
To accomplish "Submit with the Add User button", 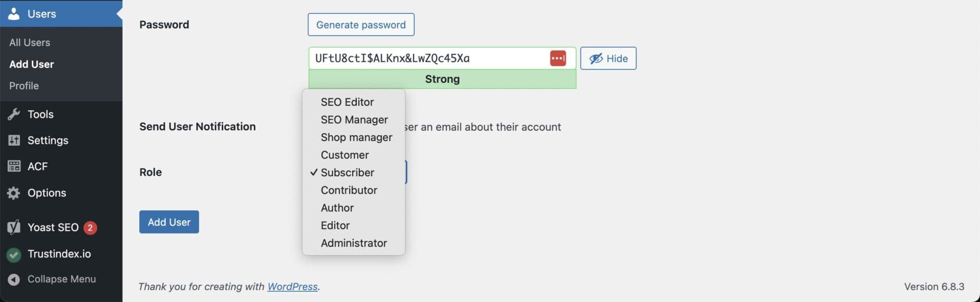I will click(168, 222).
